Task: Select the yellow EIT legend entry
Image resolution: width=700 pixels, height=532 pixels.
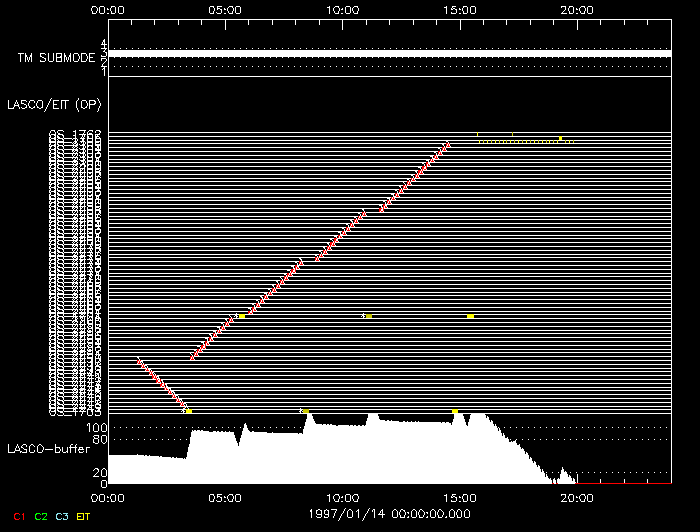Action: [84, 515]
